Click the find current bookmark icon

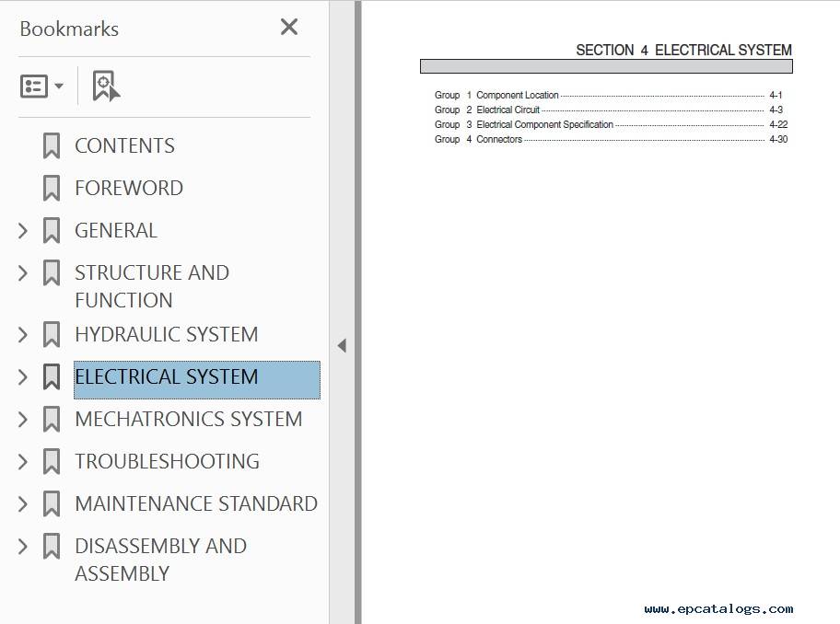click(106, 86)
